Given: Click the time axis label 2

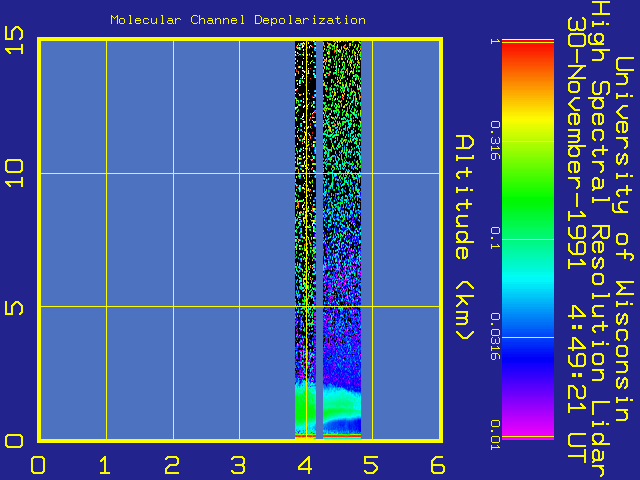Looking at the screenshot, I should [172, 465].
